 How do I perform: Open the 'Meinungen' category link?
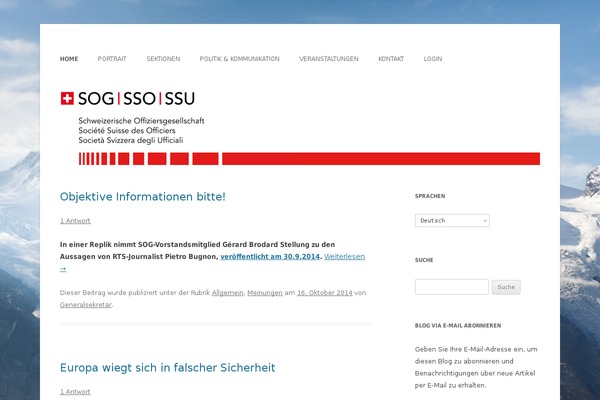[x=265, y=292]
